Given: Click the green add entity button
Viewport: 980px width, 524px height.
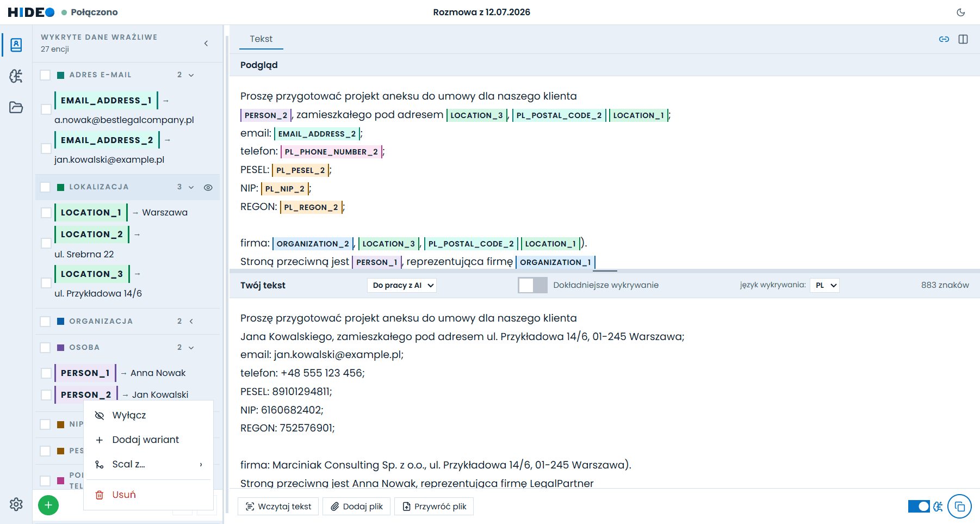Looking at the screenshot, I should click(48, 505).
